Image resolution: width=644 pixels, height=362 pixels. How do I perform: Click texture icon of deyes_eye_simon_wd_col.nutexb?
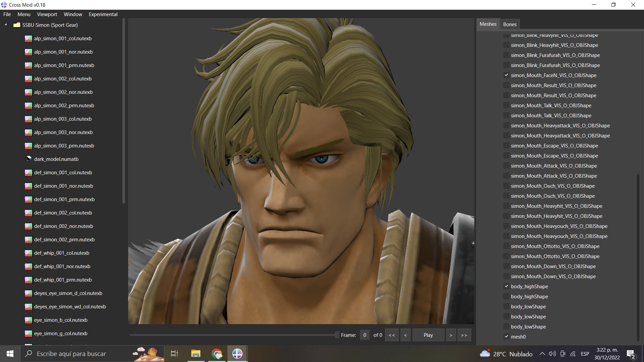point(29,307)
